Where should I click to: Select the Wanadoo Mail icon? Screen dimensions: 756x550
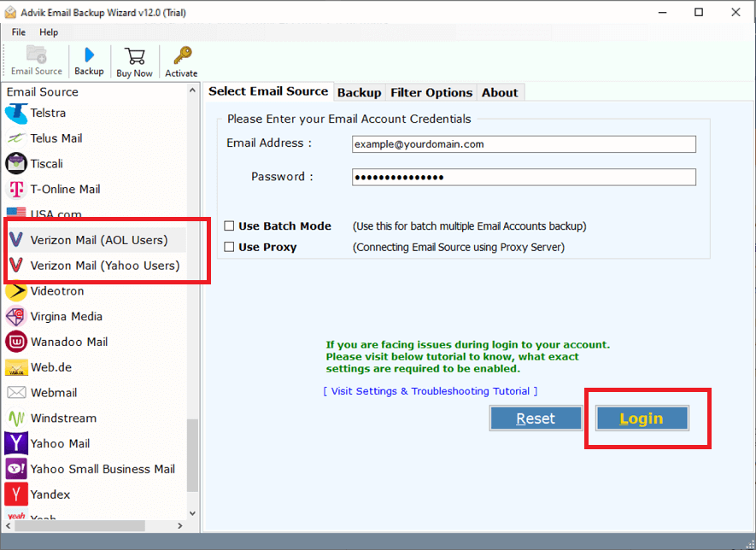tap(16, 342)
